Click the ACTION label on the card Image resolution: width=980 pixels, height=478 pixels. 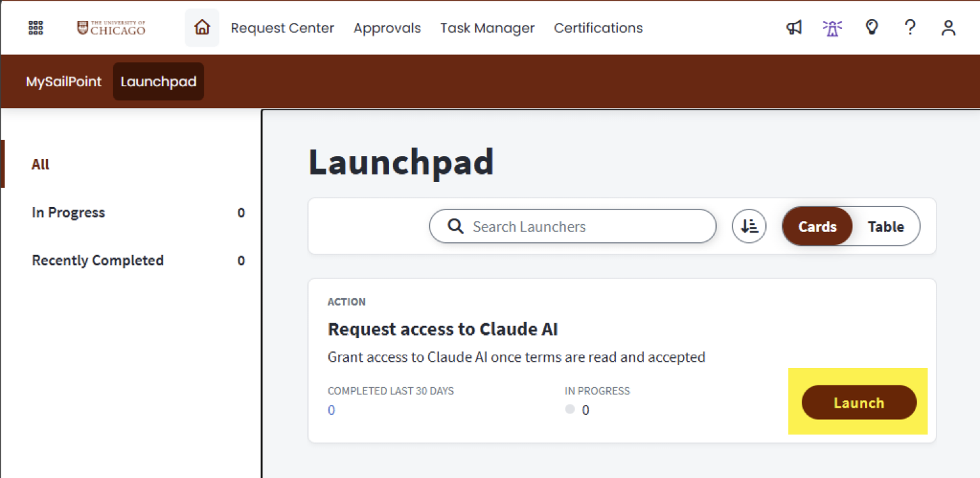point(347,302)
